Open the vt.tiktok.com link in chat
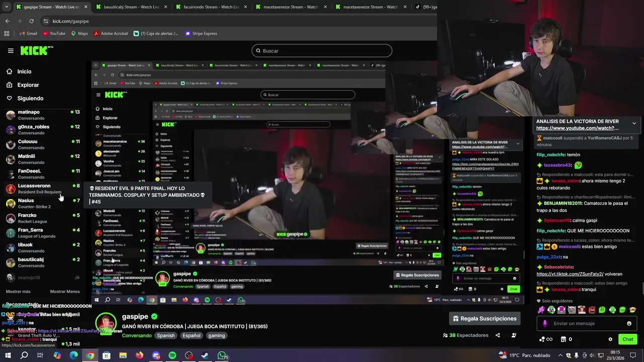The height and width of the screenshot is (362, 644). click(570, 274)
